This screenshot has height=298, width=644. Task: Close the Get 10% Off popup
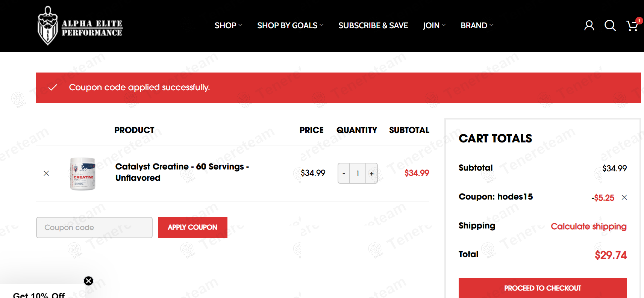89,281
